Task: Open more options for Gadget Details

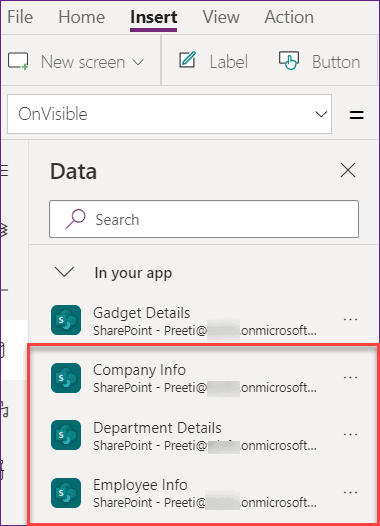Action: pyautogui.click(x=350, y=319)
